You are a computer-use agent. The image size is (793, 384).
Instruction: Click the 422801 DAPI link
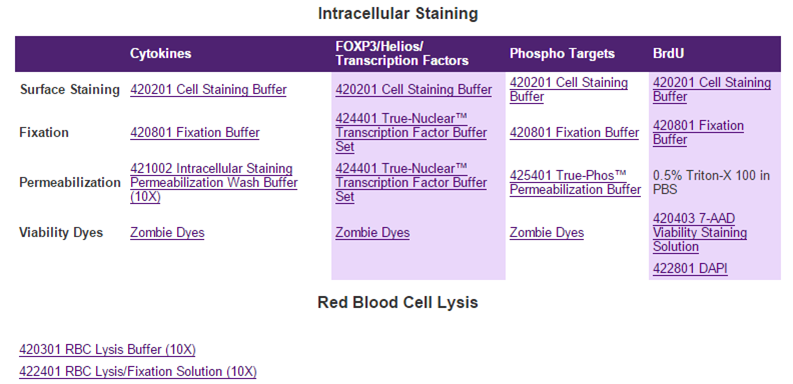tap(690, 269)
